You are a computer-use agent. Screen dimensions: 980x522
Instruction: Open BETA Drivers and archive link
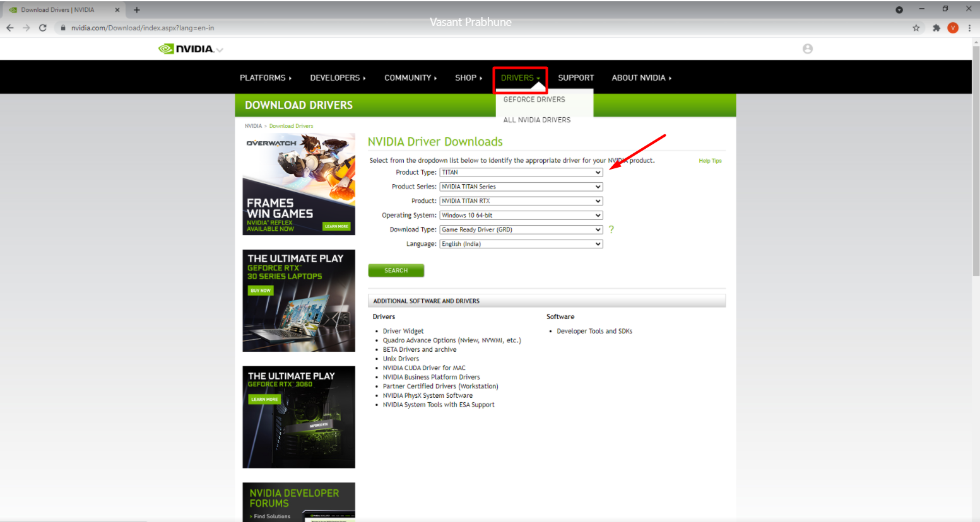click(x=420, y=349)
